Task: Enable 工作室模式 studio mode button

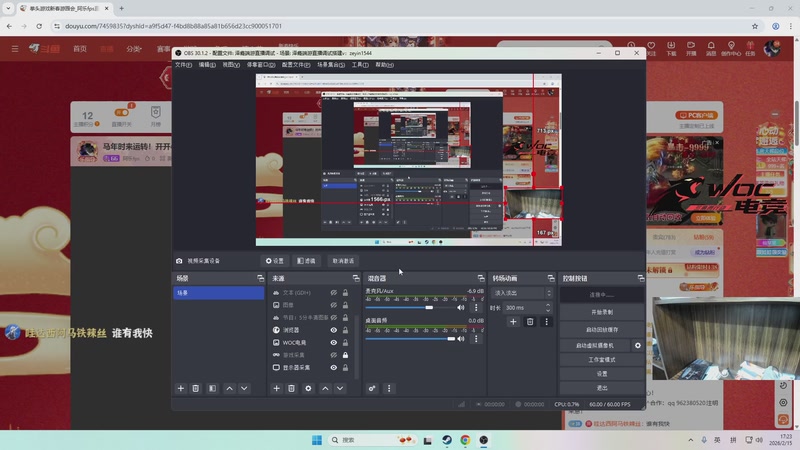Action: click(602, 360)
